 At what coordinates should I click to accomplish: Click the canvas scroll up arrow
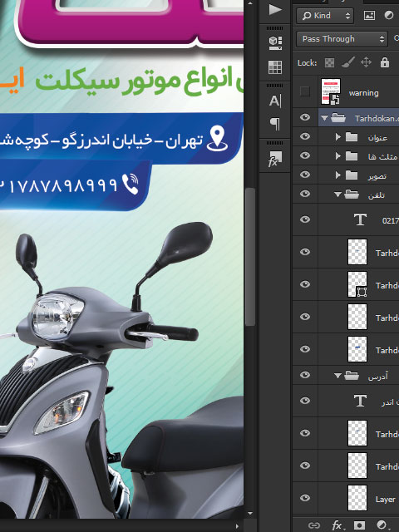250,3
